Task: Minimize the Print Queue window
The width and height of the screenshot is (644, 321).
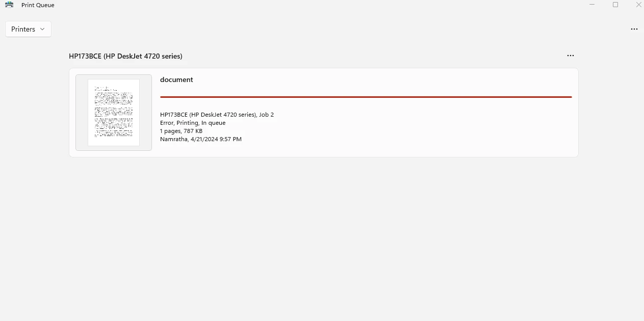Action: click(592, 5)
